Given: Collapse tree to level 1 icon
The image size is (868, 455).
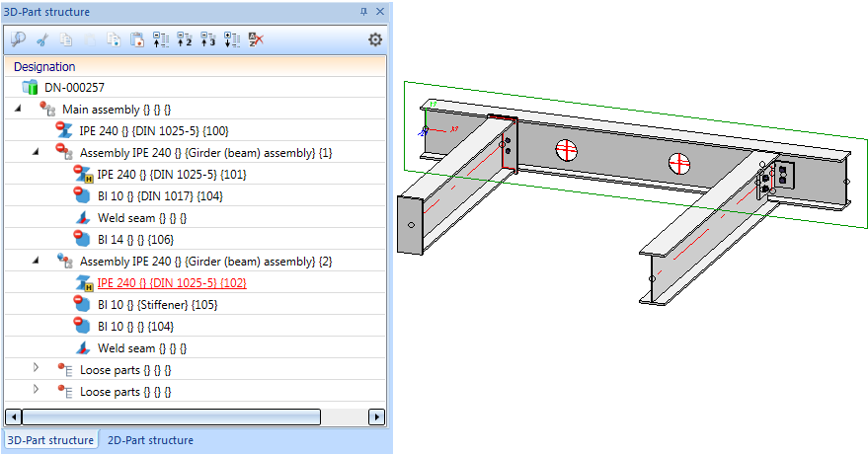Looking at the screenshot, I should 161,40.
